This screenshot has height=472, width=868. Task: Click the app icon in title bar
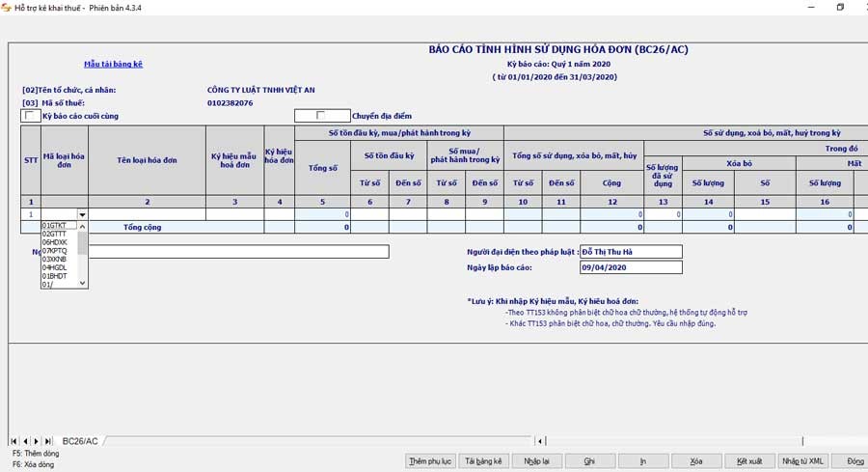coord(6,8)
